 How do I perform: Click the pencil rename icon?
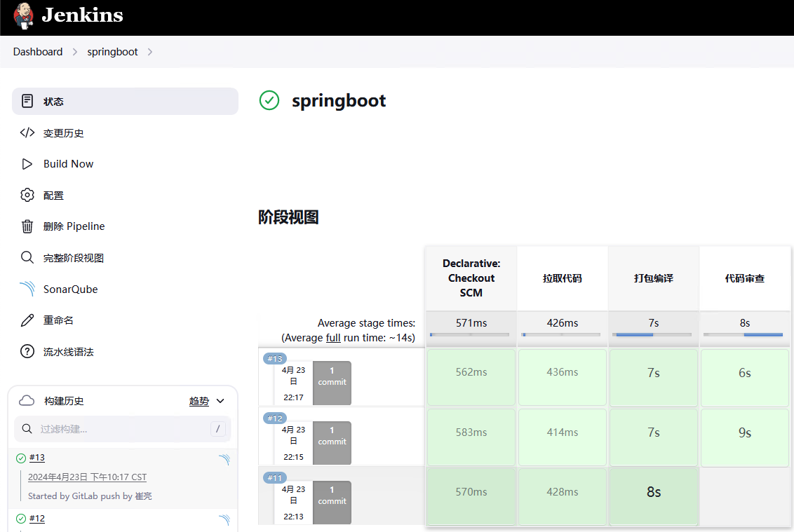(27, 320)
